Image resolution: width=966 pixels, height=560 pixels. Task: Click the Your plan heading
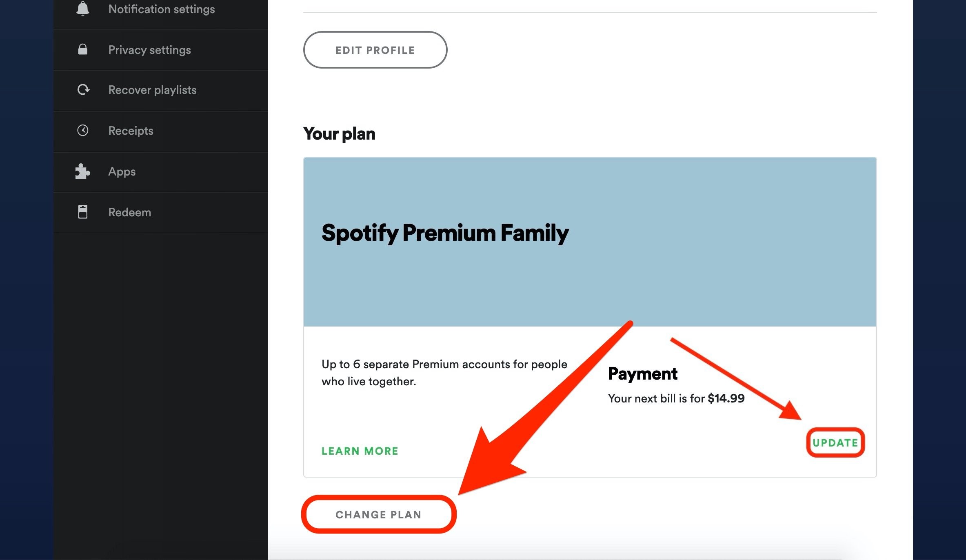click(339, 133)
